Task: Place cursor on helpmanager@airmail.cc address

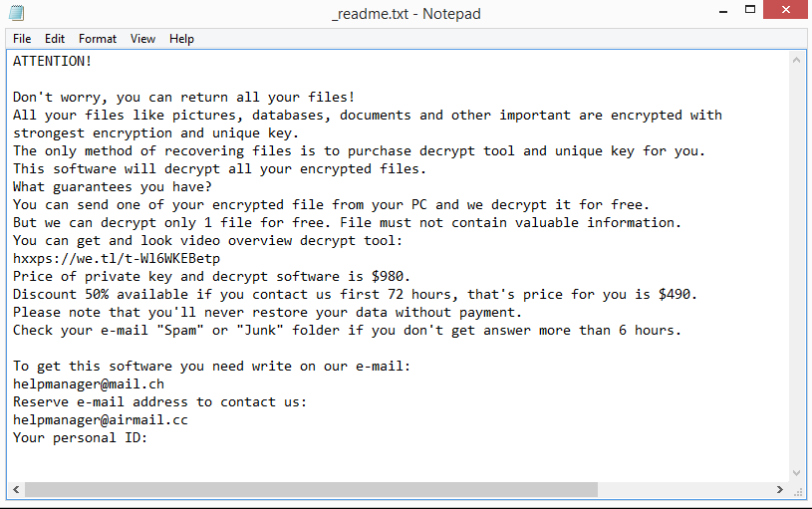Action: coord(101,420)
